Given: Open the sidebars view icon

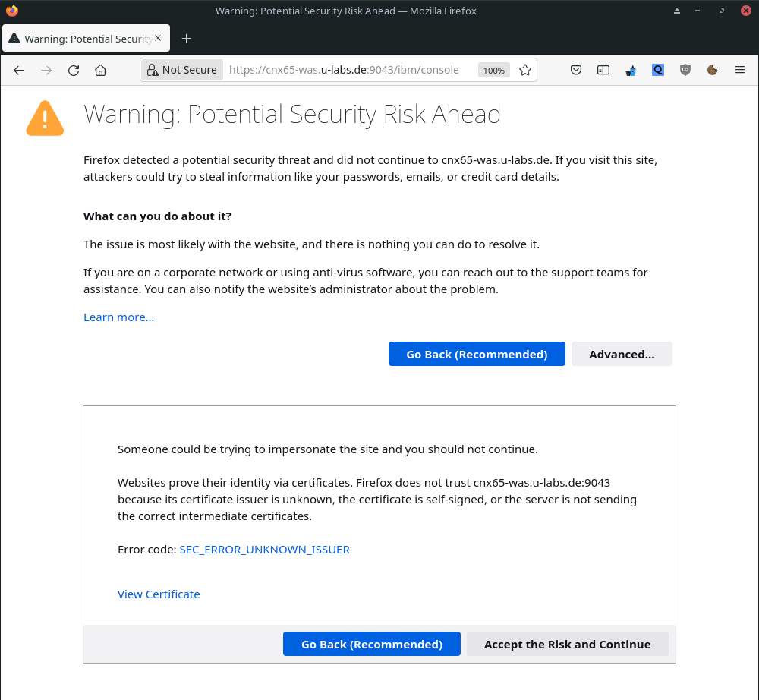Looking at the screenshot, I should pos(603,70).
